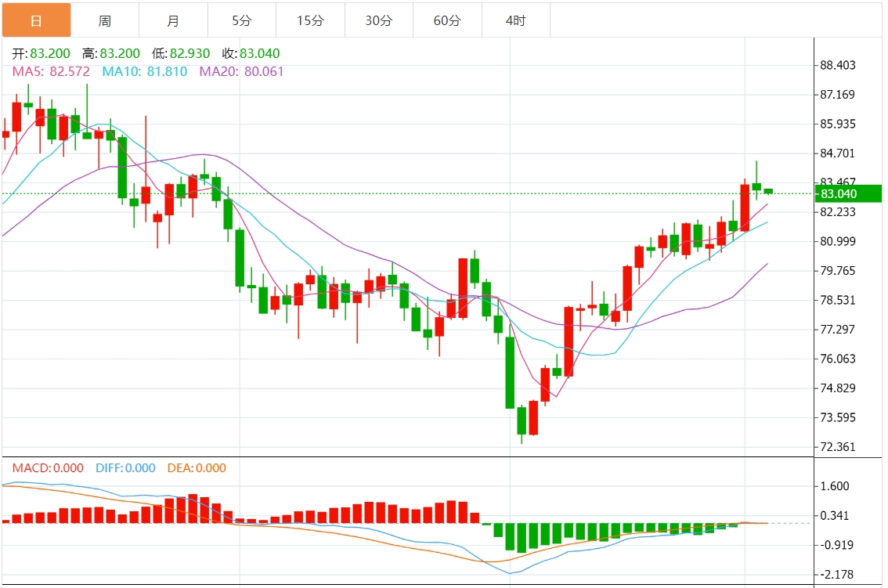Click the 80.999 price axis label
Screen dimensions: 888x588
tap(838, 241)
